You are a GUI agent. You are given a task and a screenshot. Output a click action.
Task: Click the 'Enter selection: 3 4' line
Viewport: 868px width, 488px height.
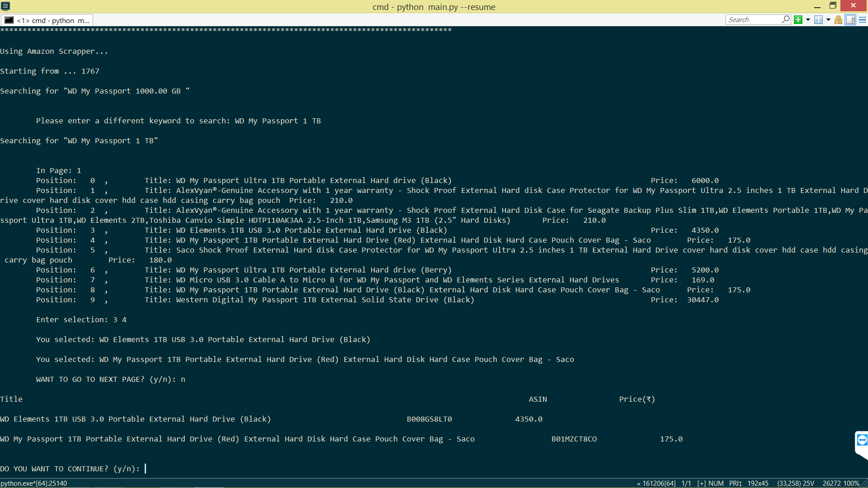(x=81, y=319)
